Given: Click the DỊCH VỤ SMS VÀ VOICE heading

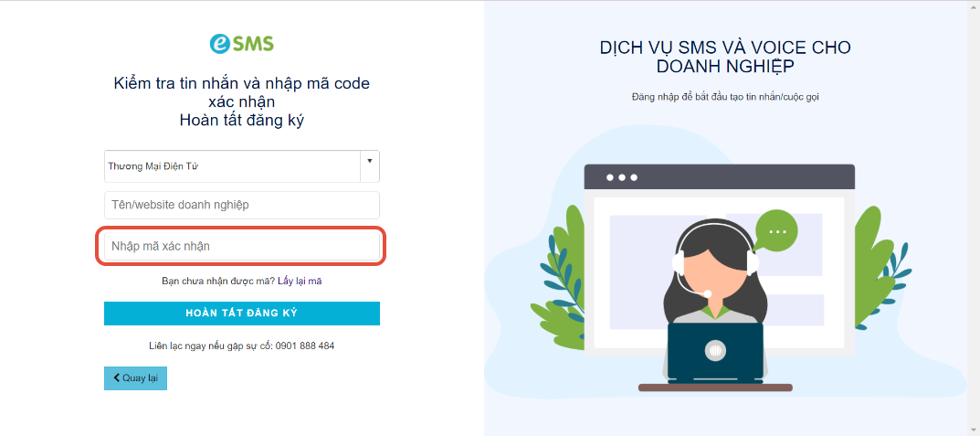Looking at the screenshot, I should click(725, 57).
